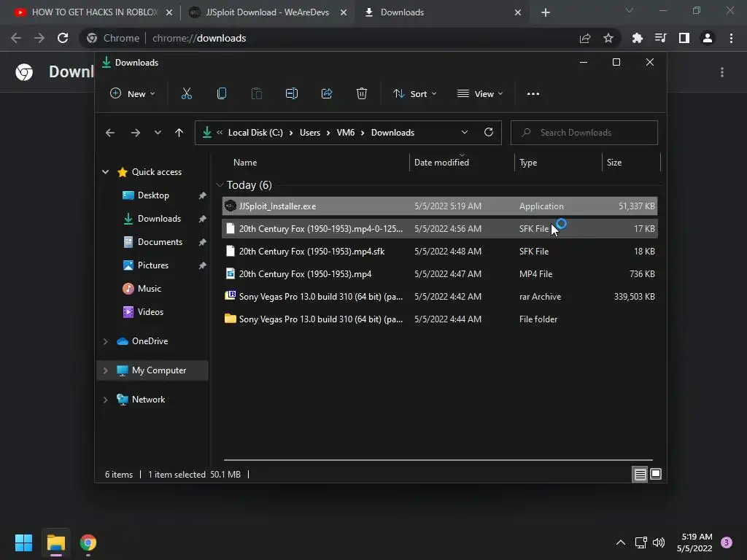
Task: Open notification center badge
Action: pyautogui.click(x=727, y=542)
